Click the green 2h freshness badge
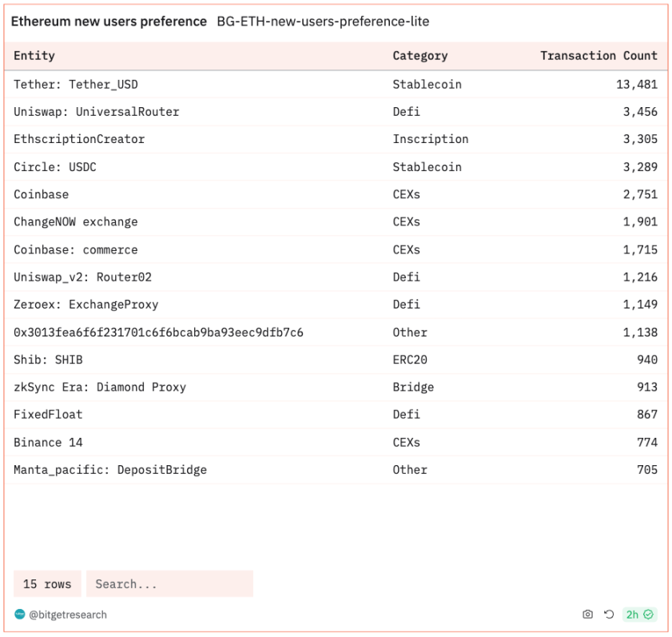This screenshot has height=637, width=672. click(x=639, y=615)
